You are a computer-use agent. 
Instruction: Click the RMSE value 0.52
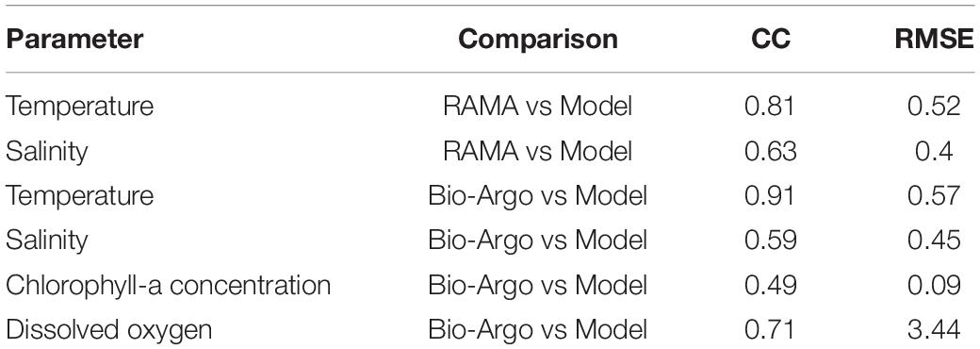pyautogui.click(x=935, y=107)
